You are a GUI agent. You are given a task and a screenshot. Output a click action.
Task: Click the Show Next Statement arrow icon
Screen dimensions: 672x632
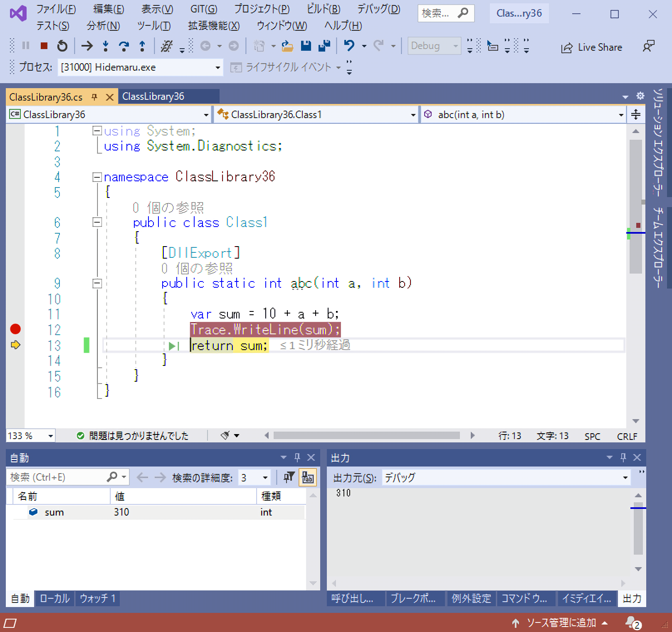tap(87, 46)
